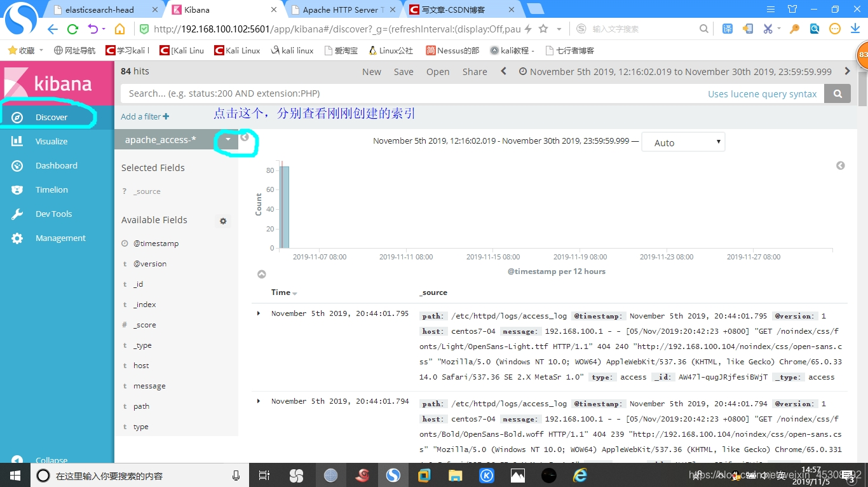Open Discover in the Kibana sidebar
The width and height of the screenshot is (868, 487).
coord(51,117)
